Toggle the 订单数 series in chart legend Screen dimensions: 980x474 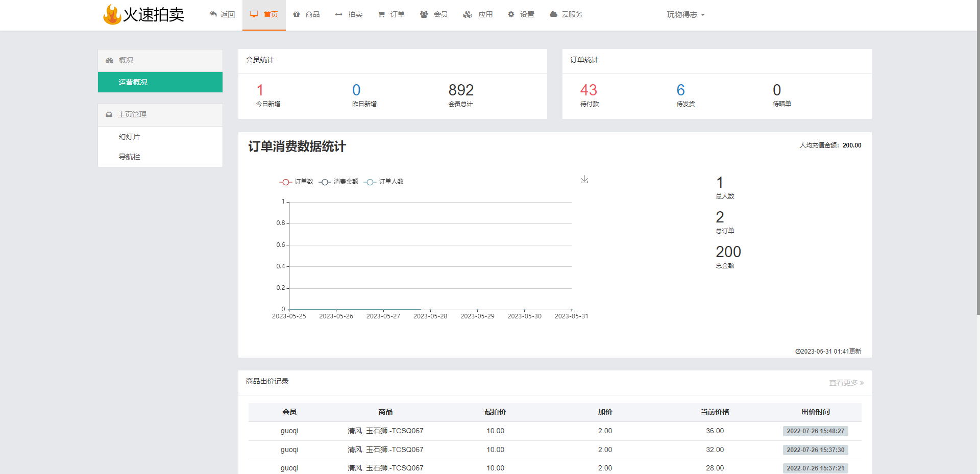tap(297, 182)
